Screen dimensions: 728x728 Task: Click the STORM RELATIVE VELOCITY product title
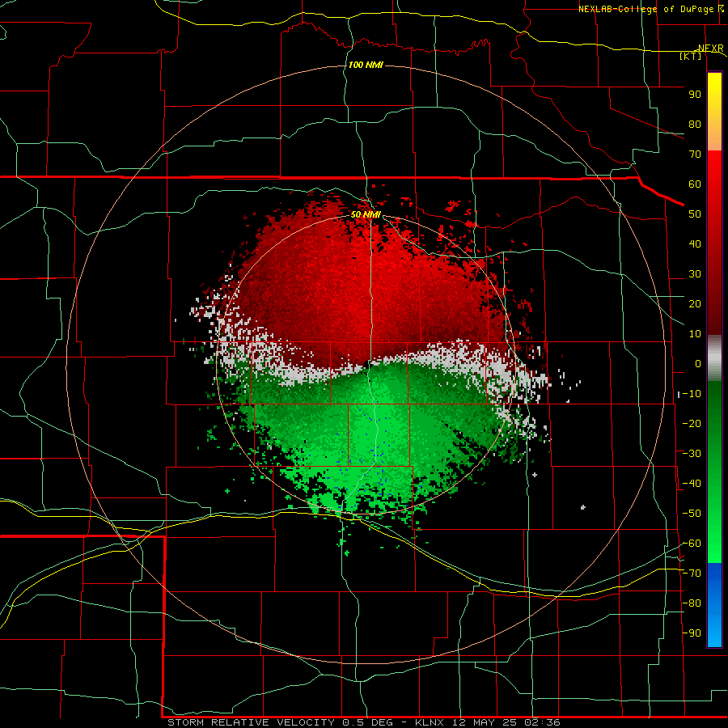(251, 722)
